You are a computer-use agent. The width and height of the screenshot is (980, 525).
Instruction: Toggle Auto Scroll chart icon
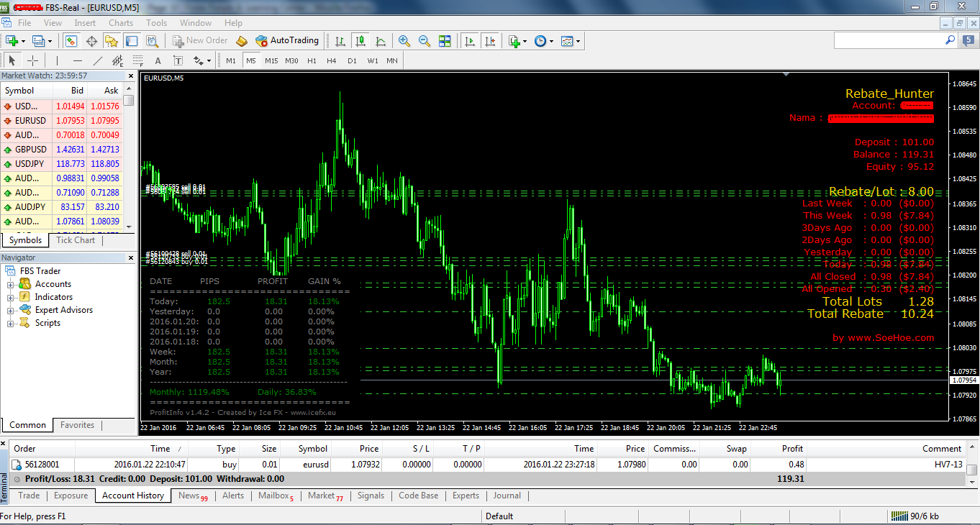470,41
